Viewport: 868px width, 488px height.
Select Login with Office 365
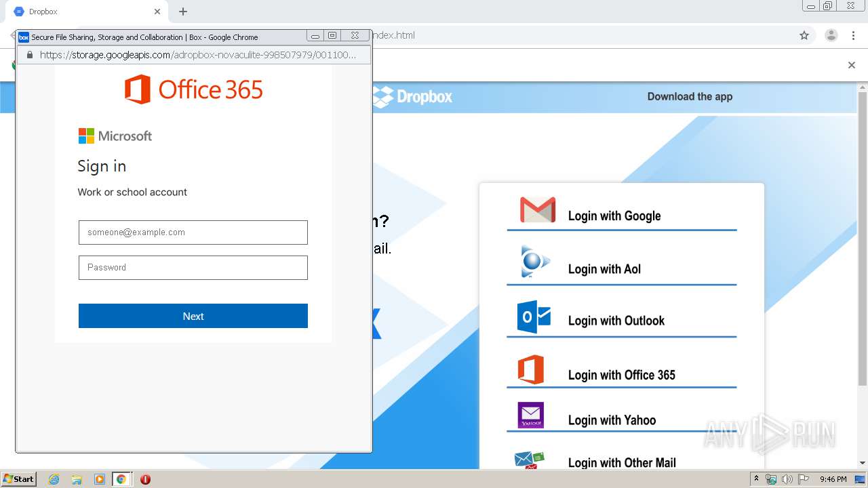(622, 375)
